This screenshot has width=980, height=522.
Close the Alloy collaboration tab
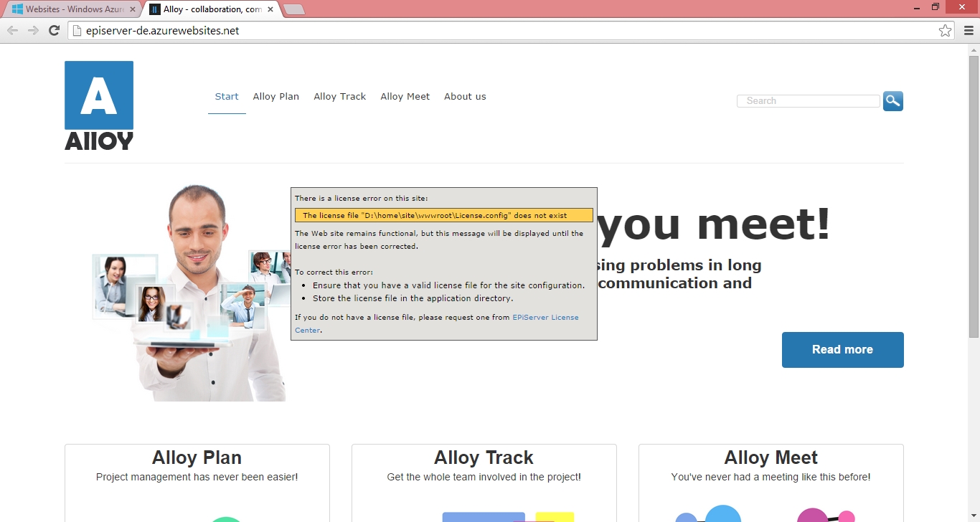[x=270, y=9]
